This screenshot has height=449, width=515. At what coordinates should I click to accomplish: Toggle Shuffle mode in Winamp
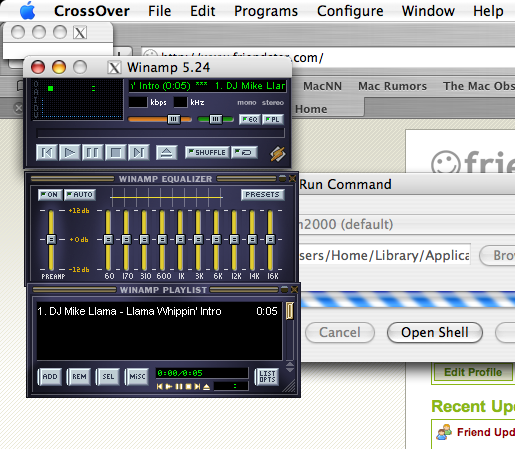[x=207, y=152]
